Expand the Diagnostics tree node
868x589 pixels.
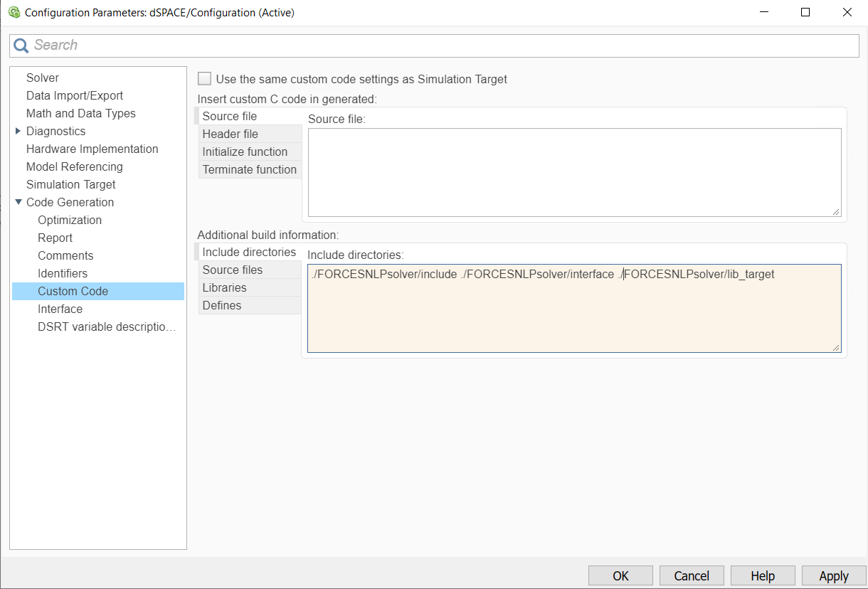(x=18, y=131)
